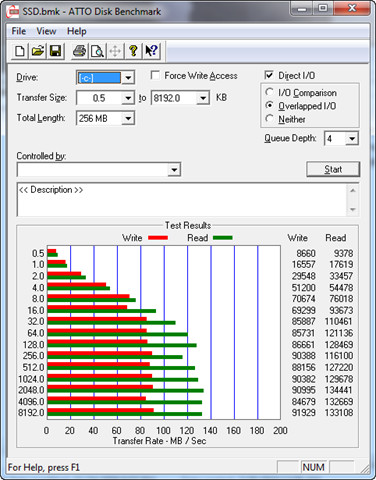376x480 pixels.
Task: Enable the Force Write Access checkbox
Action: (155, 75)
